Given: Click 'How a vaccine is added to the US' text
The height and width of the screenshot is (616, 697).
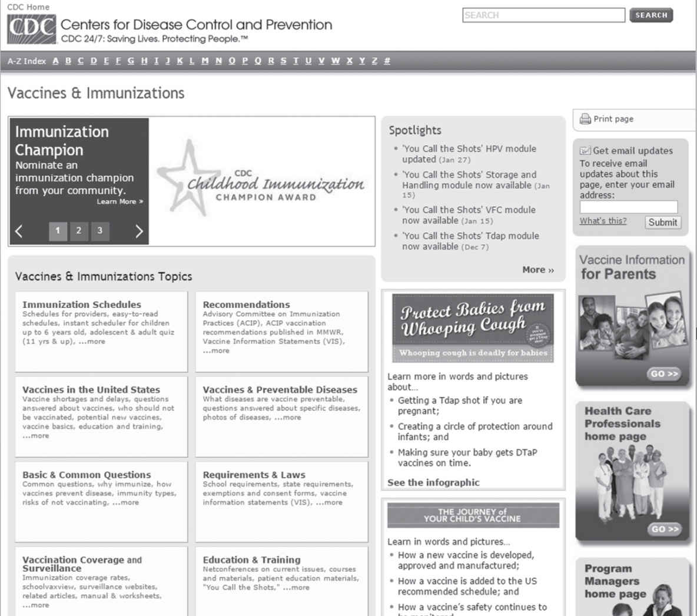Looking at the screenshot, I should [x=467, y=586].
